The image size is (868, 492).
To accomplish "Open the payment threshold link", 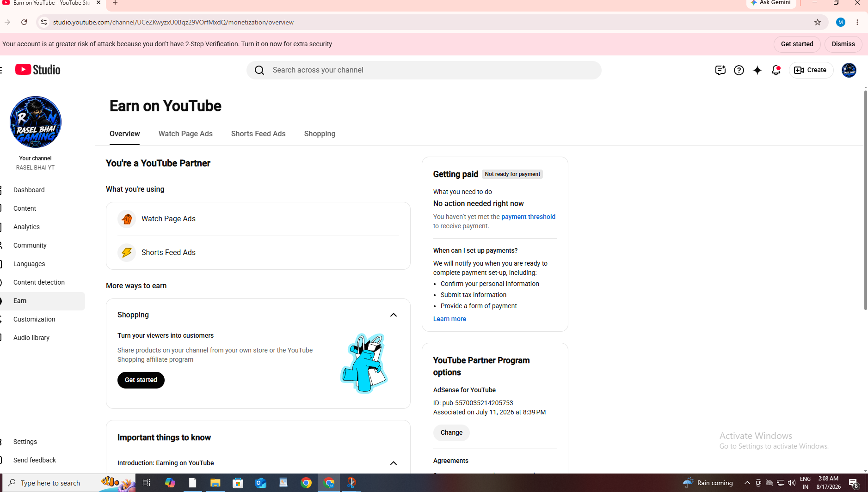I will click(528, 217).
